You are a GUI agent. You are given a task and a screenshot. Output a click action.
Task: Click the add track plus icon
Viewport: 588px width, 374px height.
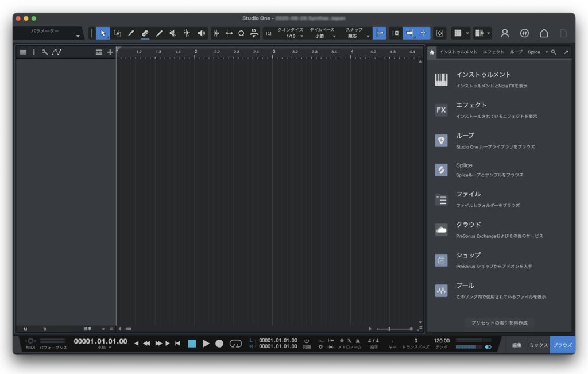click(x=110, y=52)
